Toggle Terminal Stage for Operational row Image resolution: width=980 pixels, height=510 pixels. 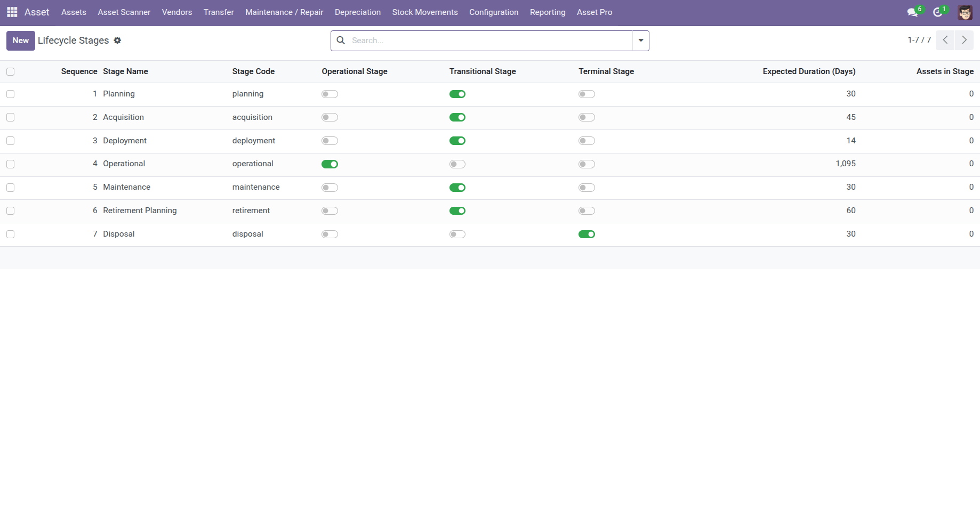tap(587, 164)
